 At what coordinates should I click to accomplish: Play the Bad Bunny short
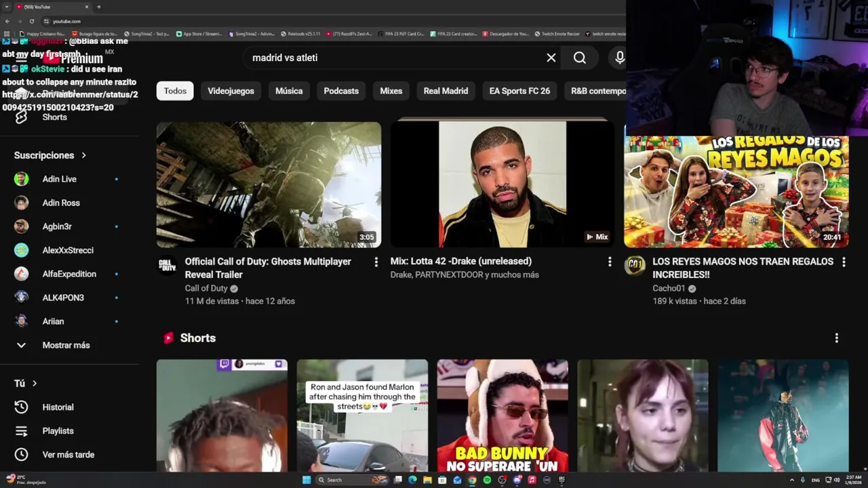pos(502,415)
